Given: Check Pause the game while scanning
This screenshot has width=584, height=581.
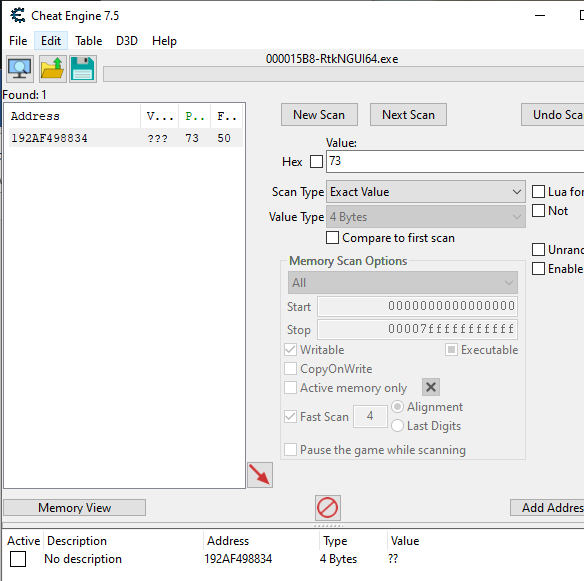Looking at the screenshot, I should click(291, 450).
